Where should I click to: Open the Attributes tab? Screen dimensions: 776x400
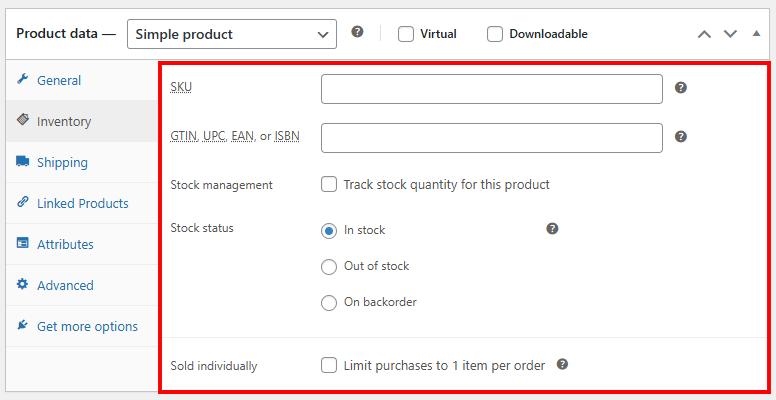[x=65, y=244]
